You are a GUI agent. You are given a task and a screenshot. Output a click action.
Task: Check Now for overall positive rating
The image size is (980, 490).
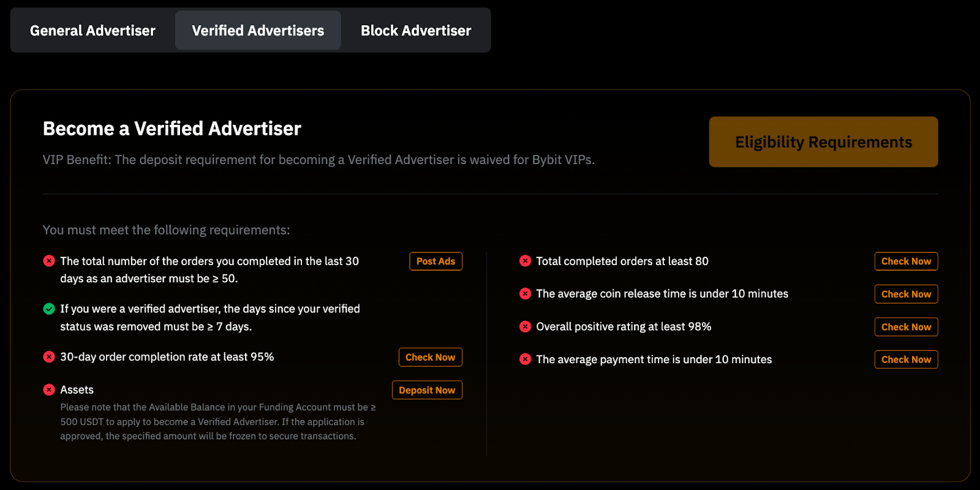(x=906, y=327)
